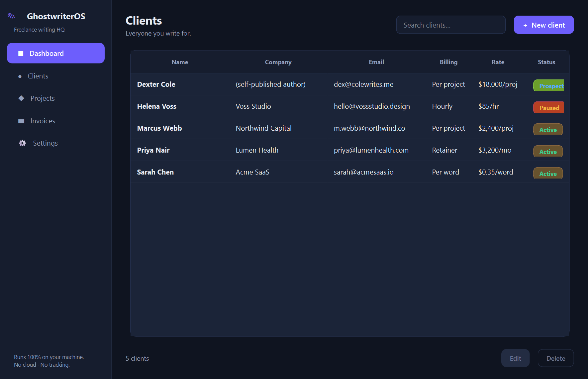Viewport: 588px width, 379px height.
Task: Select the Sarah Chen row
Action: pos(350,172)
